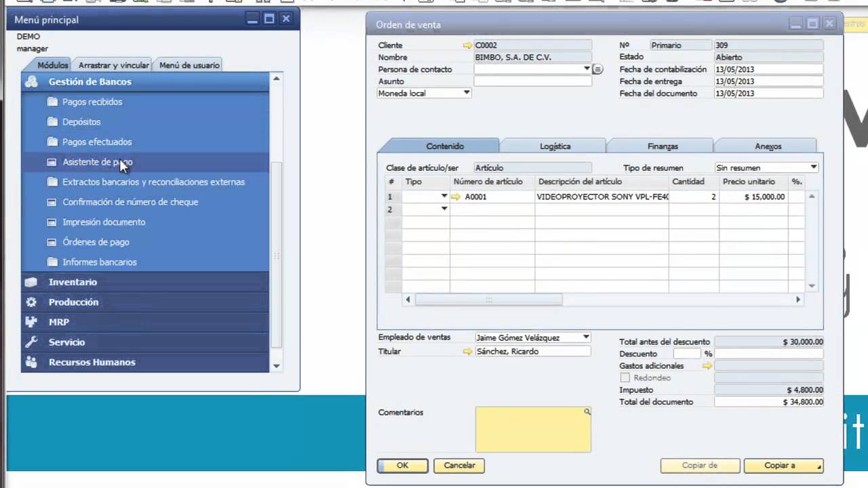The image size is (868, 488).
Task: Click the magnifier icon in Comentarios box
Action: 587,411
